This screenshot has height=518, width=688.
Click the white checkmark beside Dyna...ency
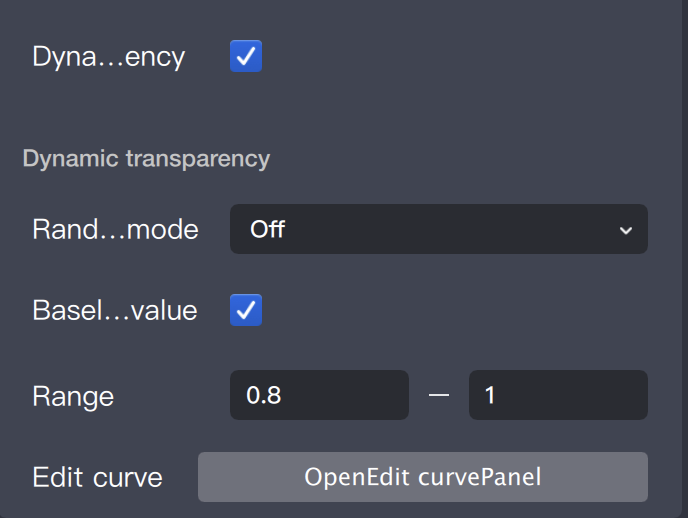pyautogui.click(x=246, y=56)
